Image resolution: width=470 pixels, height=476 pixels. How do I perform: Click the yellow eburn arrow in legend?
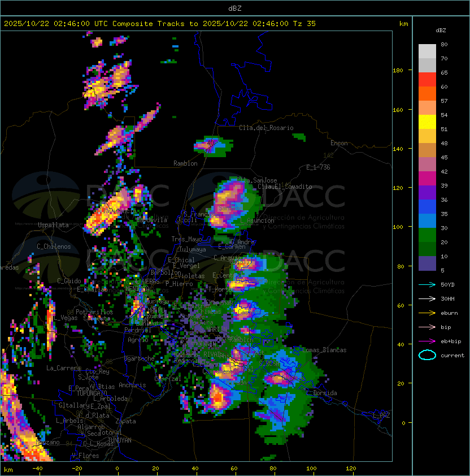tap(427, 313)
